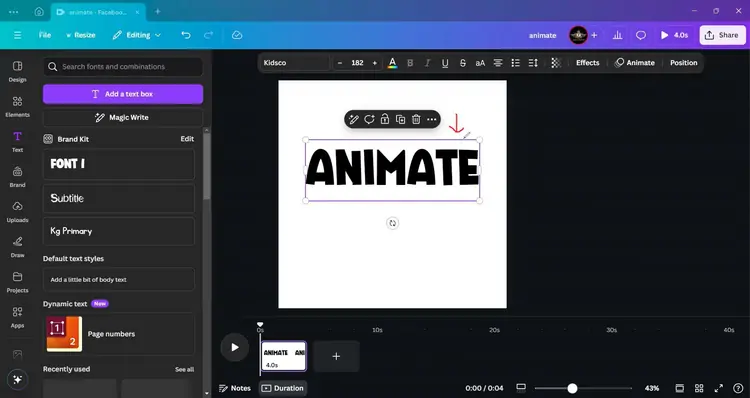Open the Brand panel
Screen dimensions: 750x398
17,177
